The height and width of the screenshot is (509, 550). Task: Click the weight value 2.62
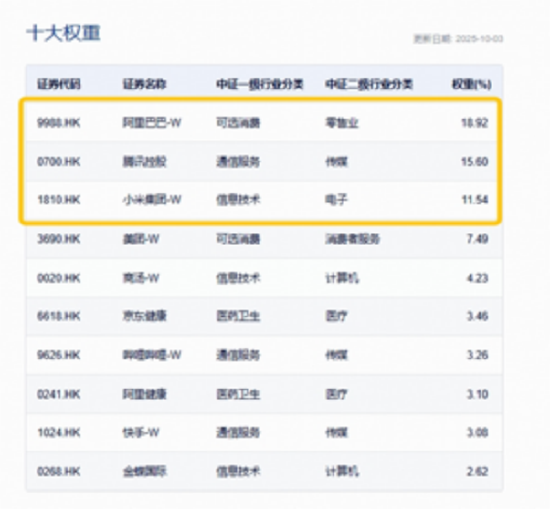point(477,471)
